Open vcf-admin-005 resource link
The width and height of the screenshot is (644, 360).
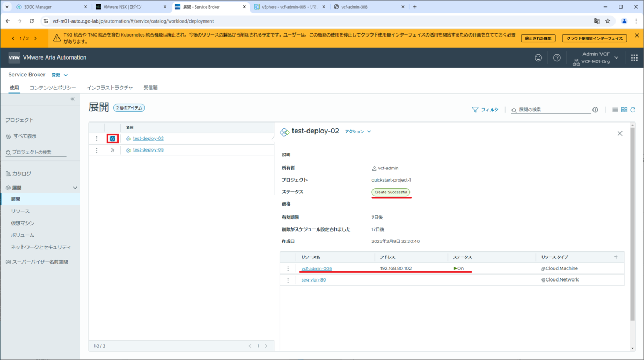pyautogui.click(x=317, y=269)
